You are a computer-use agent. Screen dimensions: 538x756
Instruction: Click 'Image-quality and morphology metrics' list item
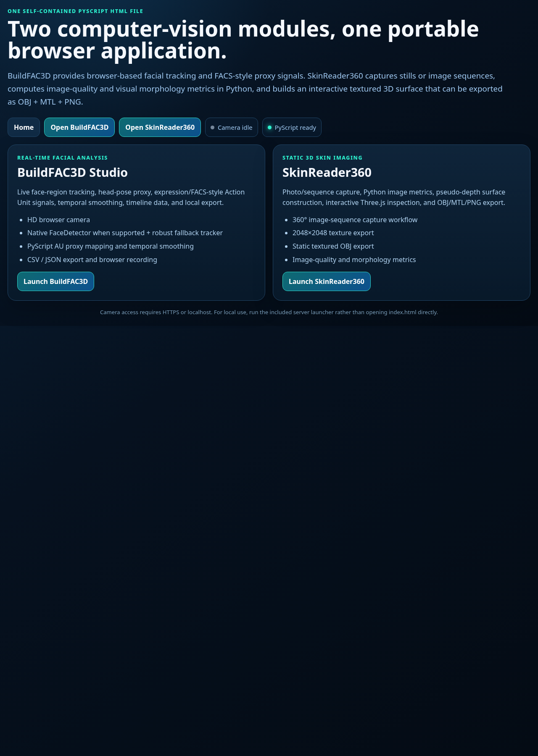(354, 260)
